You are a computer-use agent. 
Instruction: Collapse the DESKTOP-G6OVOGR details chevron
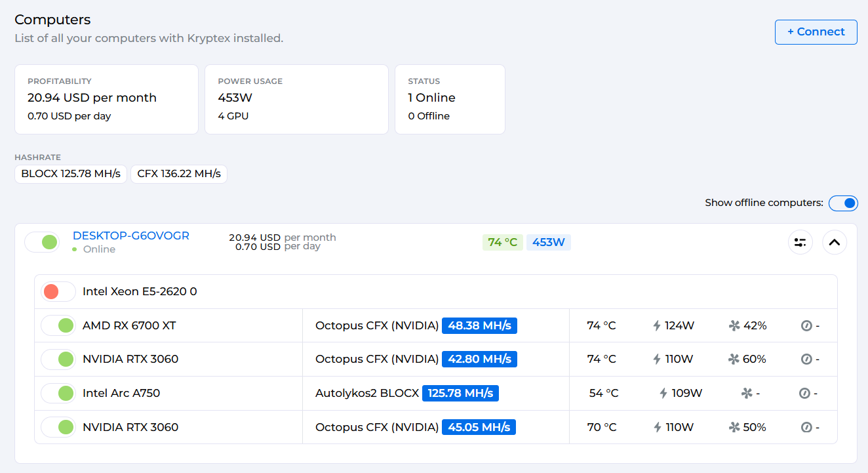(834, 242)
